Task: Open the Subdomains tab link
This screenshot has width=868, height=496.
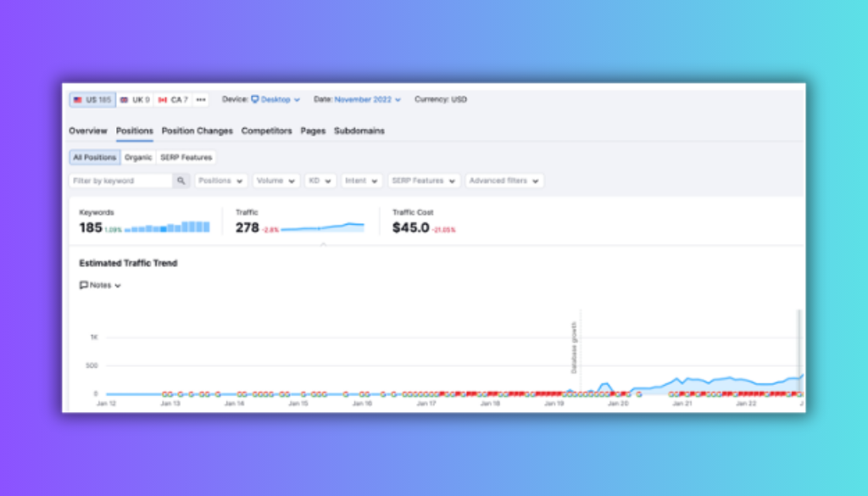Action: click(359, 131)
